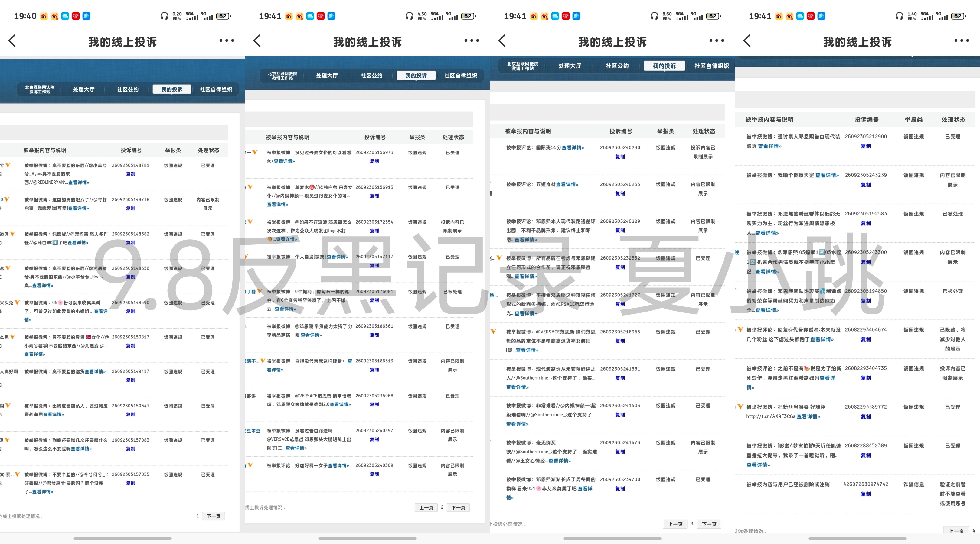Select 处理大厅 tab in the 19:40 screenshot

pos(84,89)
